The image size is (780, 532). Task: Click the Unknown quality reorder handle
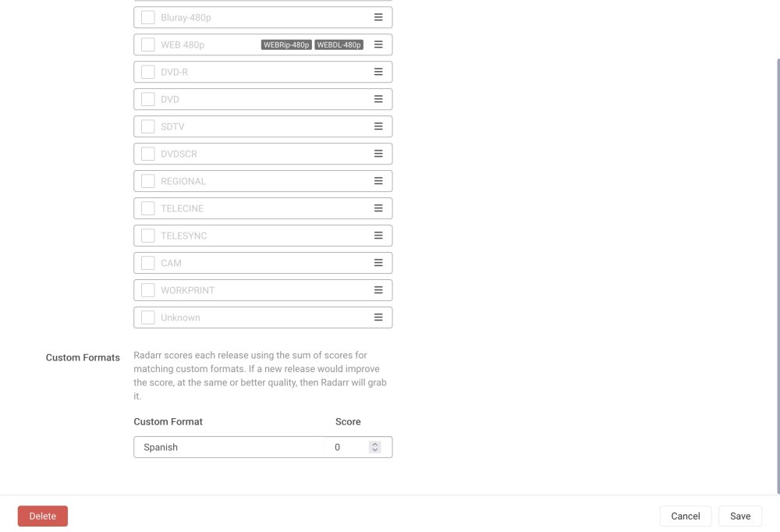378,317
